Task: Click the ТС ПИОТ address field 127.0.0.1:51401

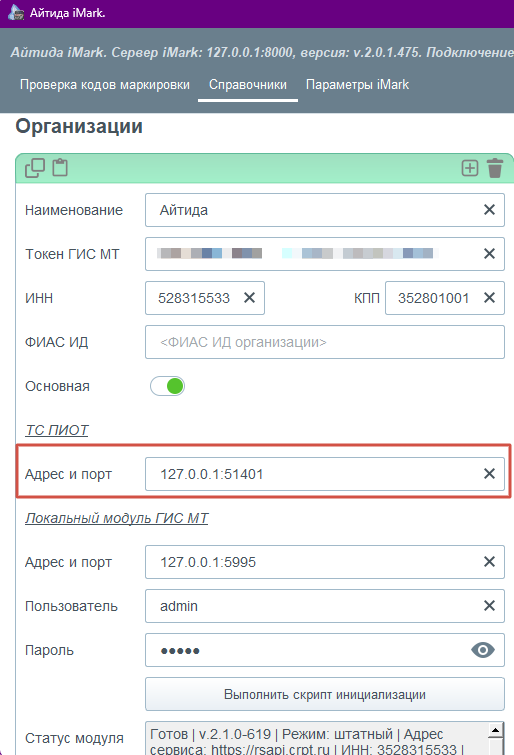Action: point(325,474)
